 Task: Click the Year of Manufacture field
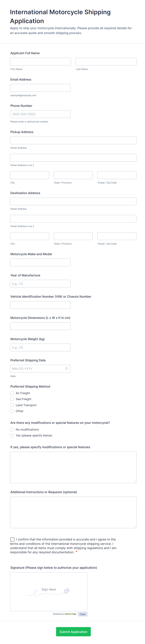[x=40, y=283]
